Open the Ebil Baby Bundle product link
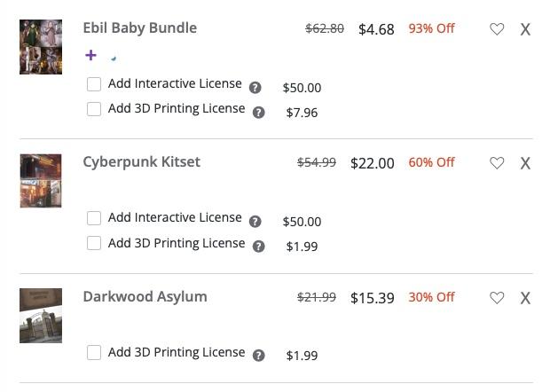 pos(139,27)
